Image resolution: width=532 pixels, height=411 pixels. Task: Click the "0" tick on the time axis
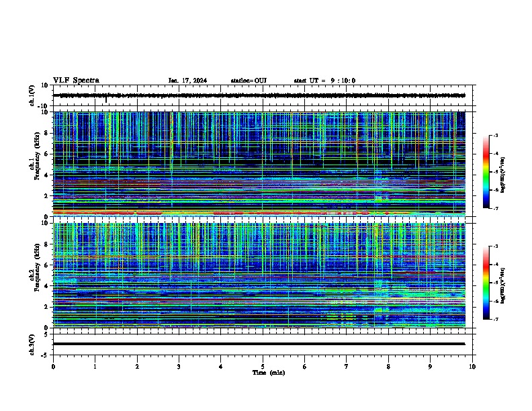[53, 367]
